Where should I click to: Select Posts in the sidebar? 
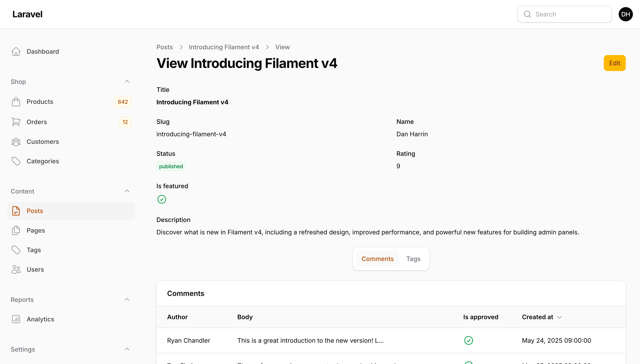point(71,211)
